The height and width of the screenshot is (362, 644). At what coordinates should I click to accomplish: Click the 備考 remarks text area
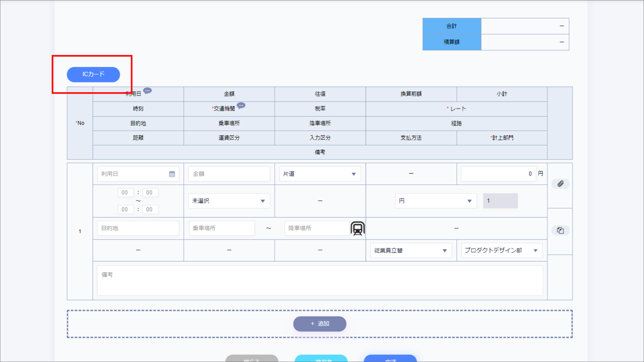tap(319, 281)
